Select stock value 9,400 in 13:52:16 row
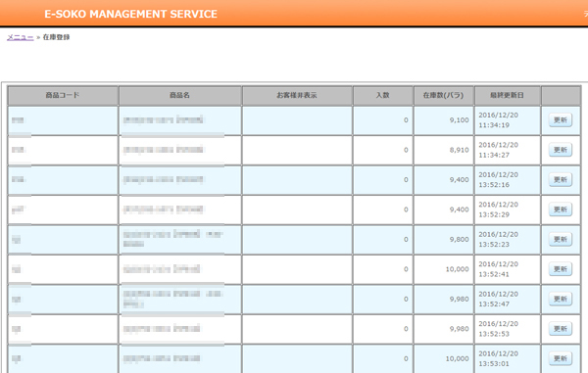The width and height of the screenshot is (588, 373). pos(460,180)
